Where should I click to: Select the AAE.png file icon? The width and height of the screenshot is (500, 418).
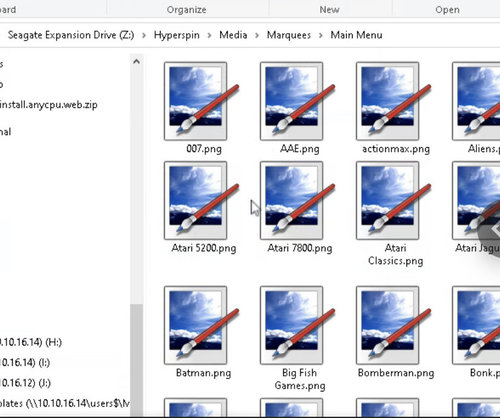[x=297, y=101]
